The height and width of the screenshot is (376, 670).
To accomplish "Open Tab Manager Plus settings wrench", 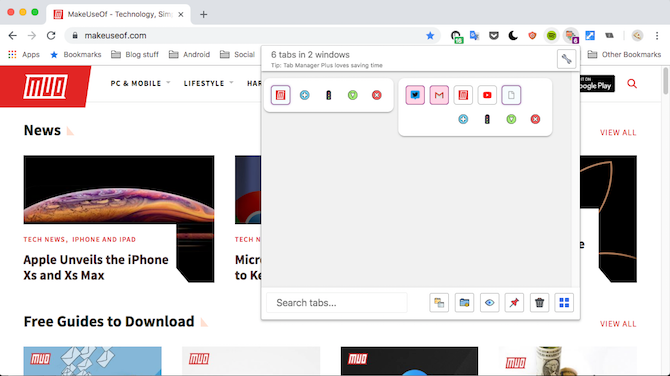I will point(567,59).
